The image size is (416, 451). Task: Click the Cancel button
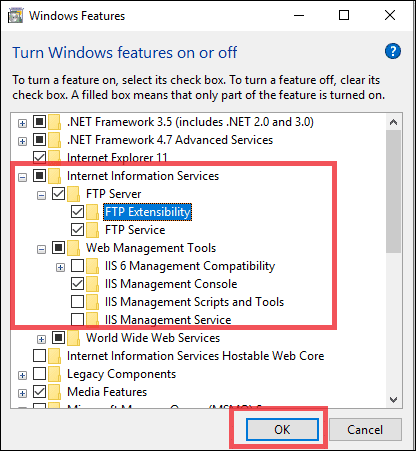tap(365, 430)
